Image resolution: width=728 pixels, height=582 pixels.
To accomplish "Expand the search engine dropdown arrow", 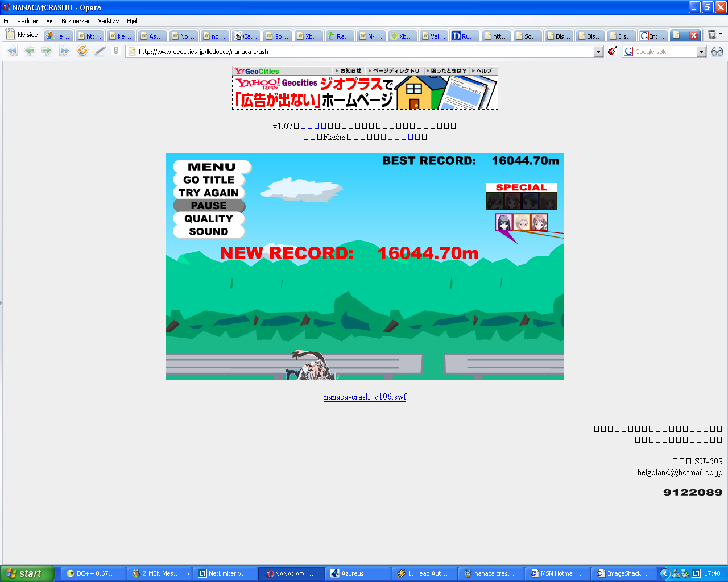I will tap(701, 52).
